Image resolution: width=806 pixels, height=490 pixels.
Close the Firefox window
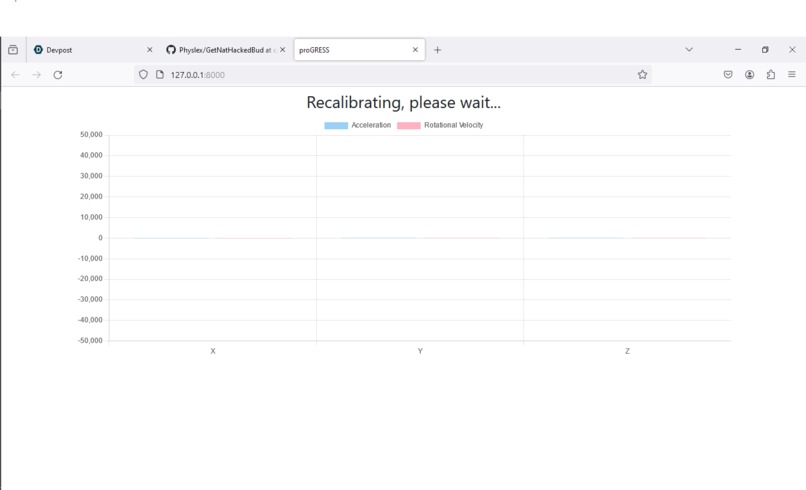[x=792, y=50]
